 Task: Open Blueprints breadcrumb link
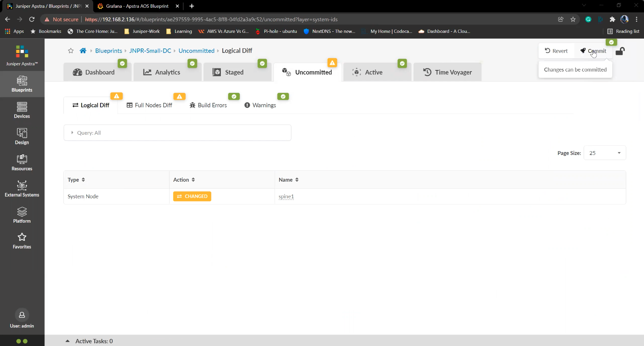click(109, 51)
